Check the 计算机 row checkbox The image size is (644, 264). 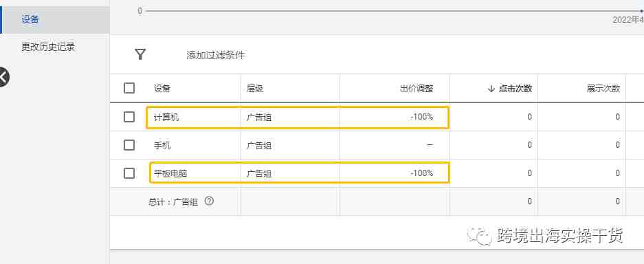[129, 117]
